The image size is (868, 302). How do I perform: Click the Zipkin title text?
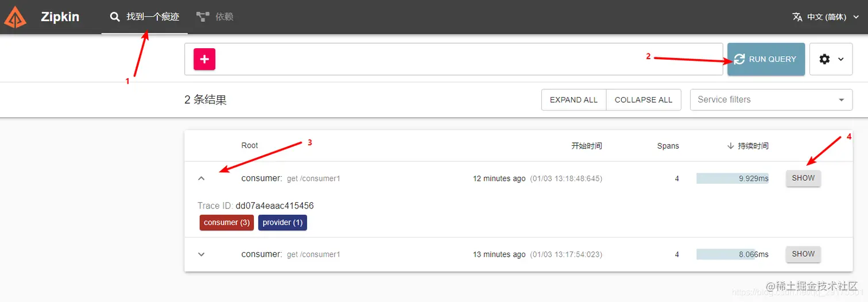click(x=60, y=17)
